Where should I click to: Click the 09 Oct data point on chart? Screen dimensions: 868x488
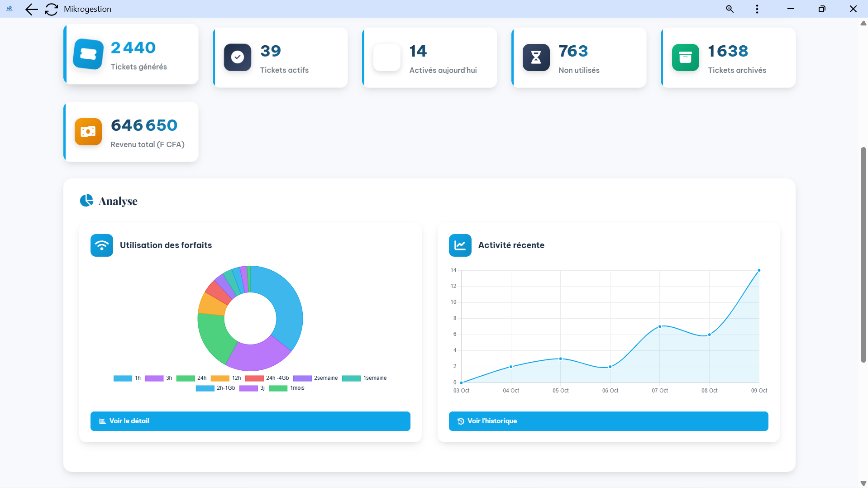pyautogui.click(x=759, y=270)
